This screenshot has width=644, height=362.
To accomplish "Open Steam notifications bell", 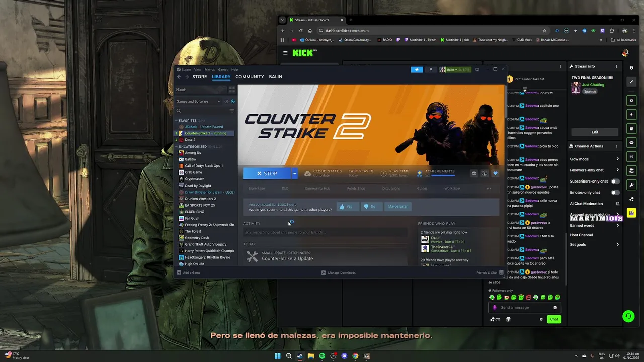I will 431,69.
